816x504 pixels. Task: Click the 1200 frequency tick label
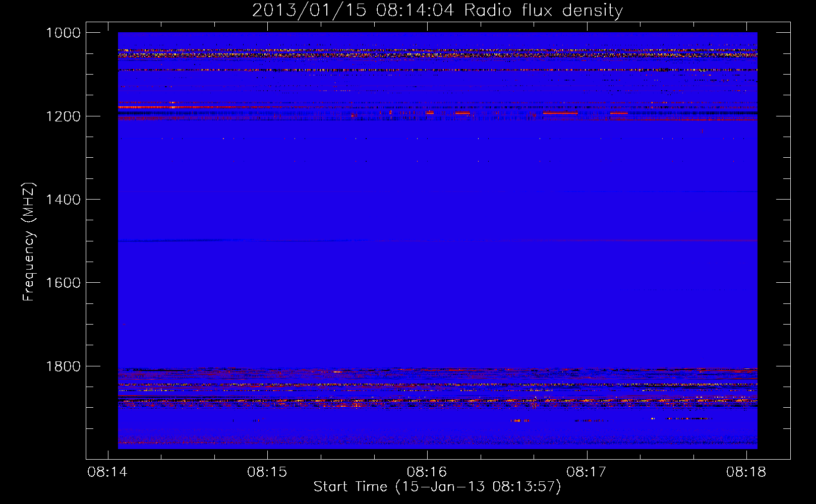tap(63, 116)
